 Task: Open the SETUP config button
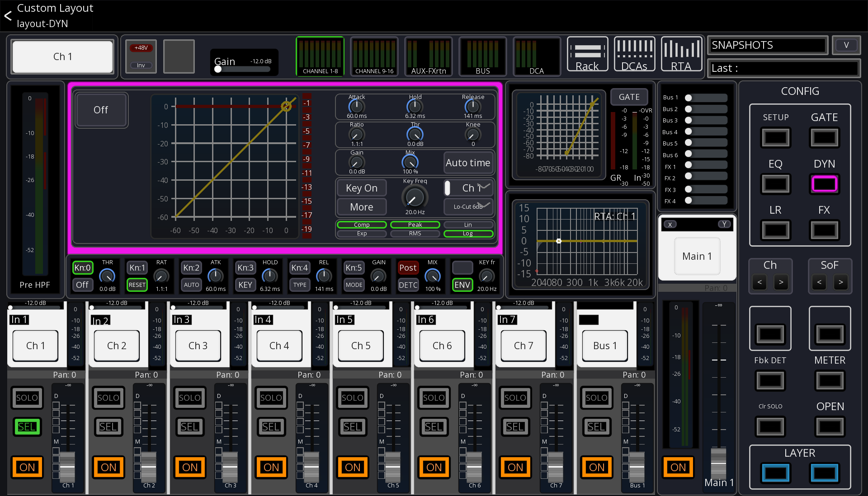776,138
